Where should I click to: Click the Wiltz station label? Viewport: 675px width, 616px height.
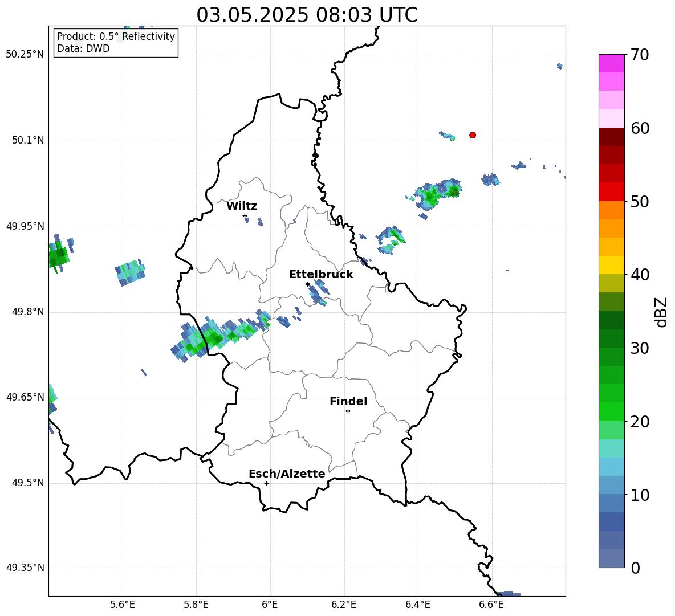[x=242, y=206]
